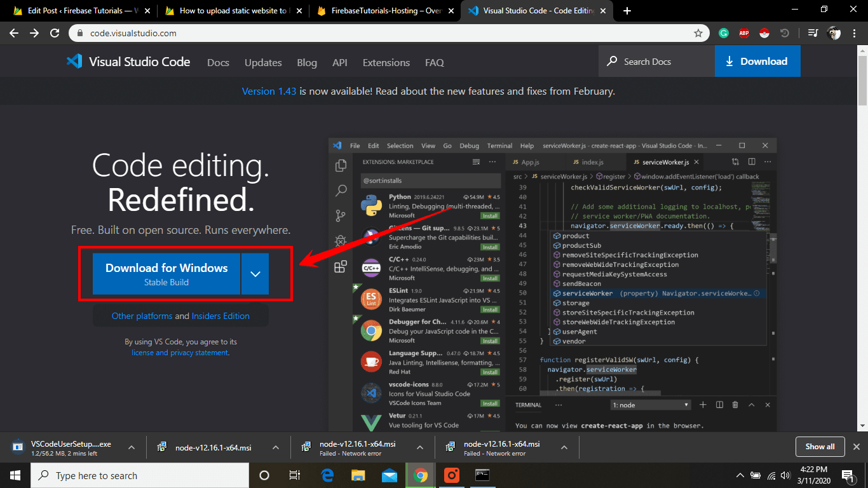Click Show all downloads button

click(x=820, y=447)
